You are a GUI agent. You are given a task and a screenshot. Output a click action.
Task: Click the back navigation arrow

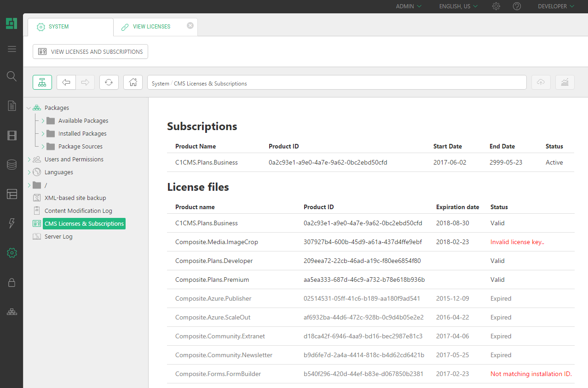pyautogui.click(x=66, y=82)
